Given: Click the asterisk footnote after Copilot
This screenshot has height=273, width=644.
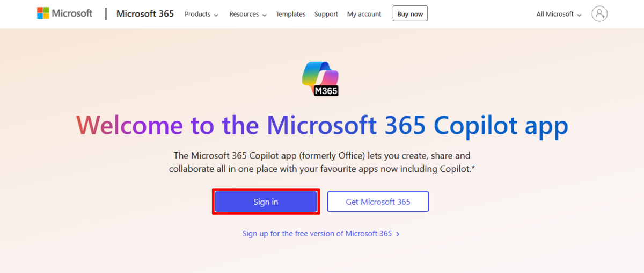Looking at the screenshot, I should 473,168.
